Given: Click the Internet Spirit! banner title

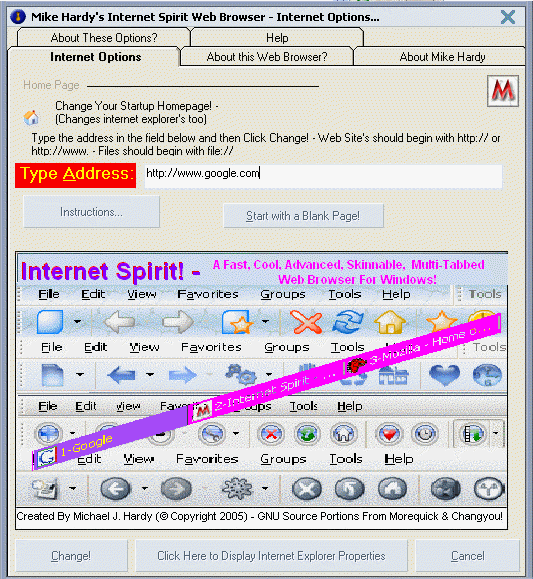Looking at the screenshot, I should tap(110, 271).
